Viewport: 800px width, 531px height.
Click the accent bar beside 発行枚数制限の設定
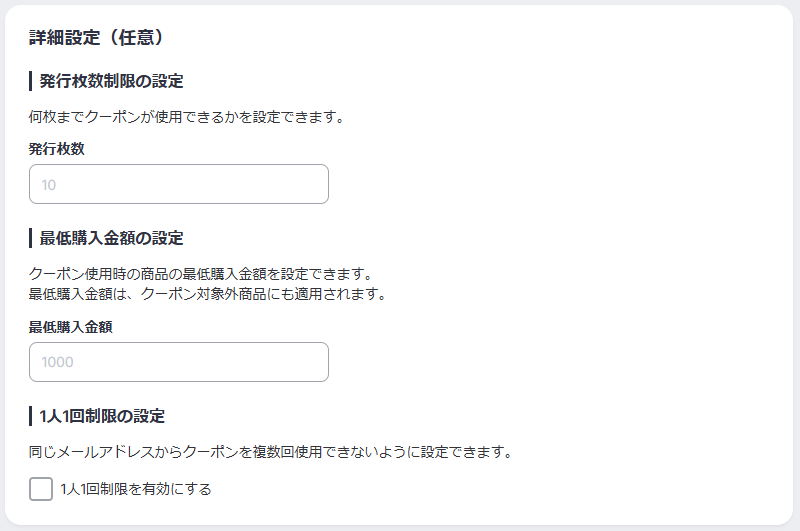[31, 81]
